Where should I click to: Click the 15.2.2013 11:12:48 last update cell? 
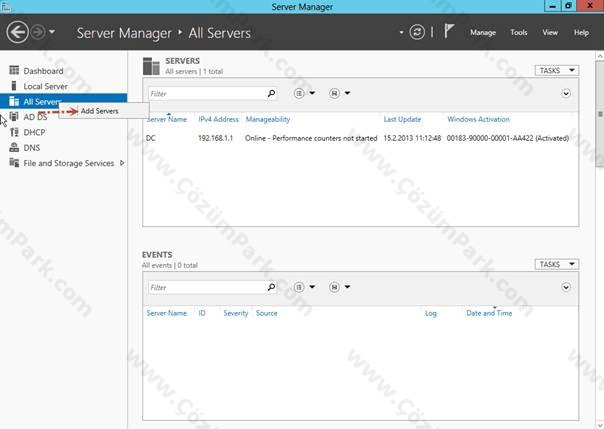pyautogui.click(x=412, y=138)
